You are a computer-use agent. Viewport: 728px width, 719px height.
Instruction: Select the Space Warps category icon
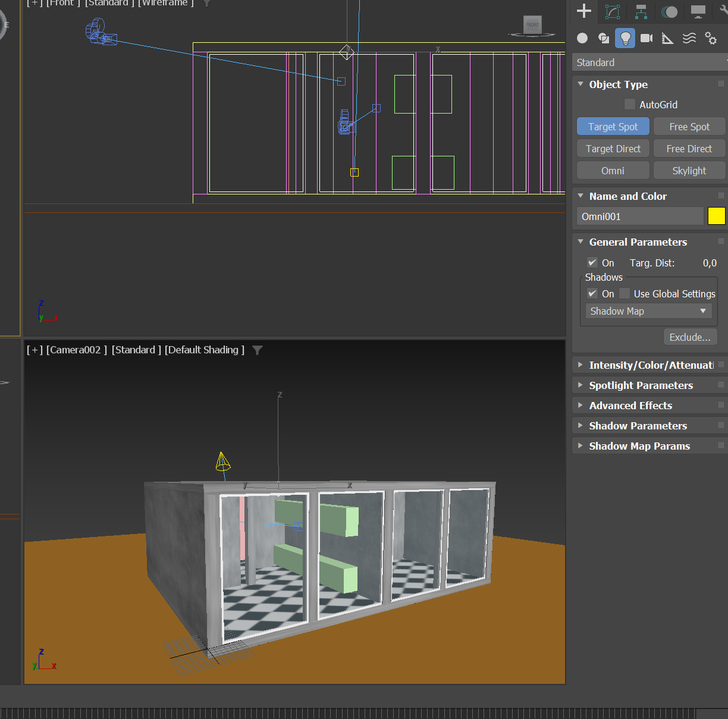coord(689,38)
